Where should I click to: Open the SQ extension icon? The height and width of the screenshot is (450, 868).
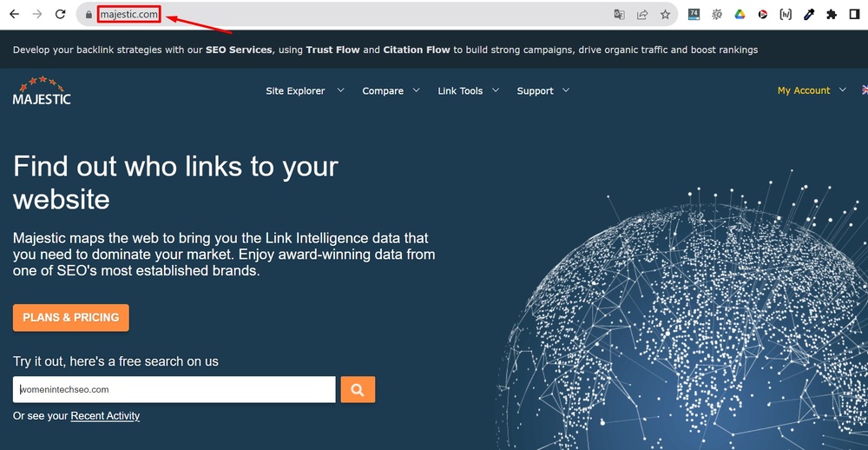[x=717, y=15]
